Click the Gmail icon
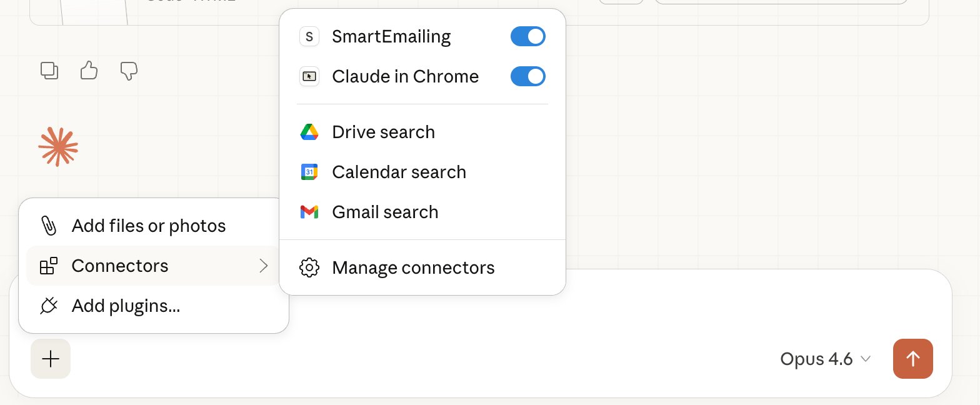The image size is (980, 405). [309, 212]
